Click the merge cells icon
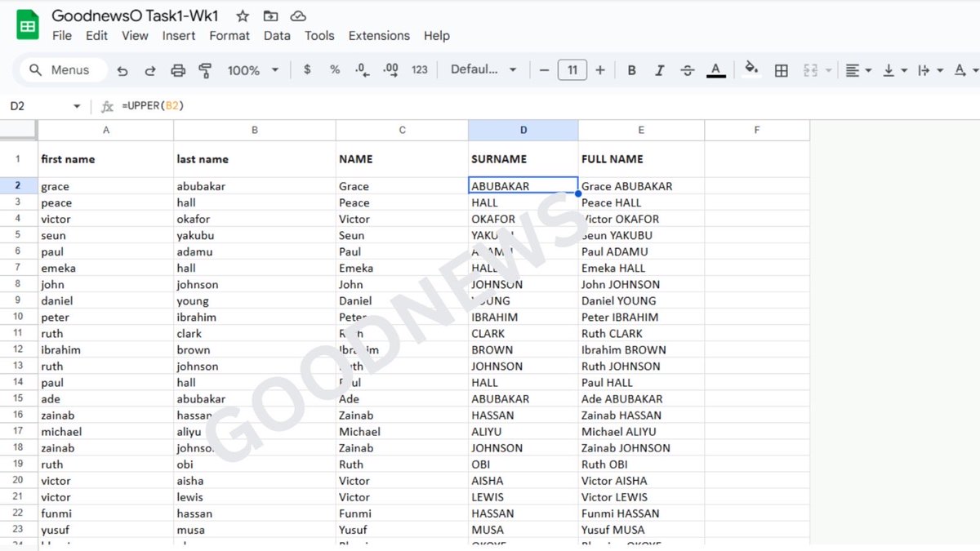980x551 pixels. coord(810,70)
